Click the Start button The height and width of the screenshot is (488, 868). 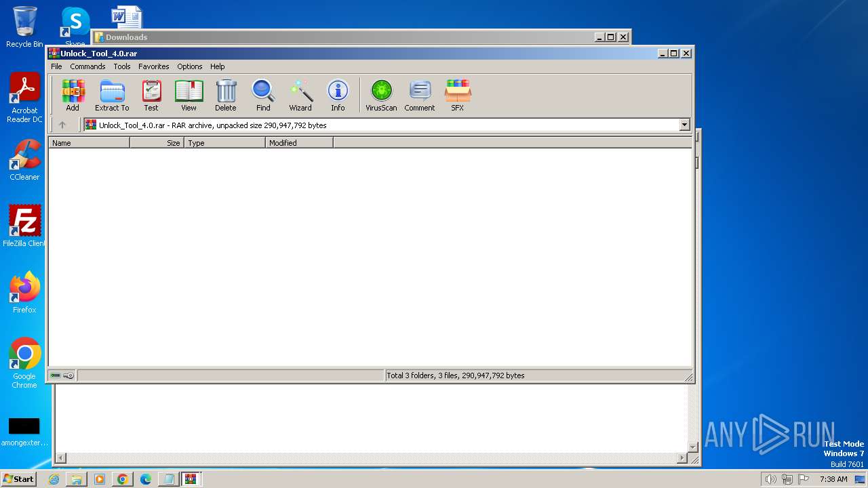point(18,479)
